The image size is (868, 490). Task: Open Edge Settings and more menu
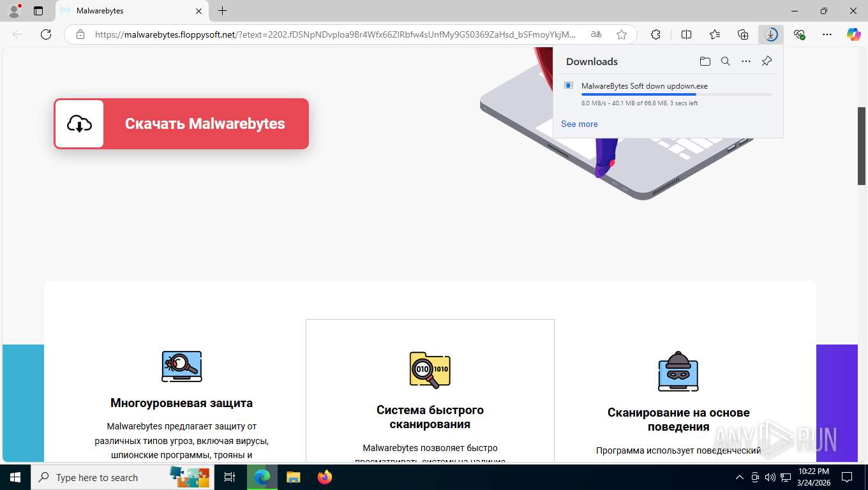[827, 34]
